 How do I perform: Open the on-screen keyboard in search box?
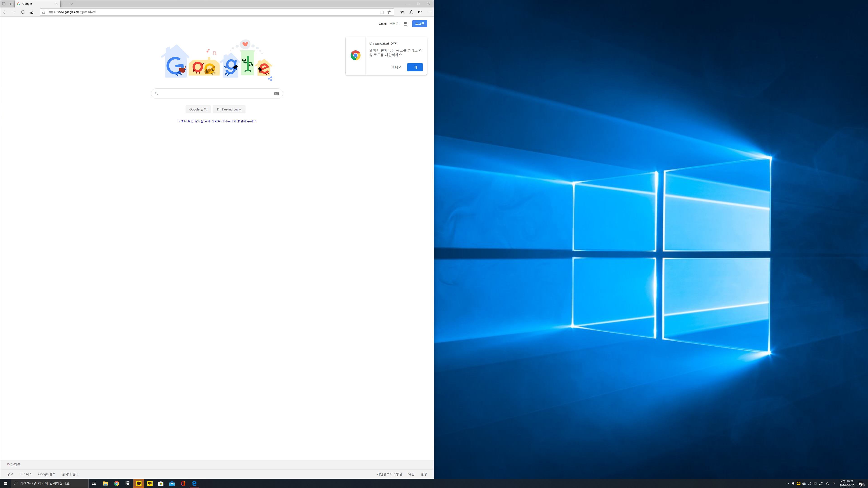tap(276, 94)
